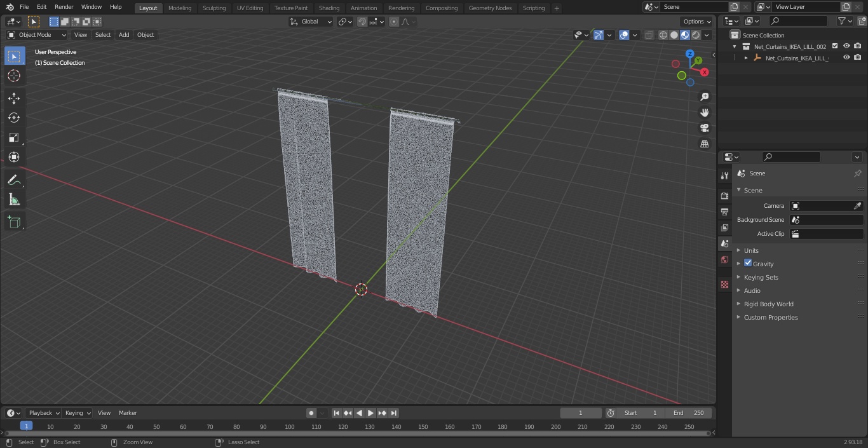Open the Tool properties tab
This screenshot has height=448, width=868.
[724, 176]
